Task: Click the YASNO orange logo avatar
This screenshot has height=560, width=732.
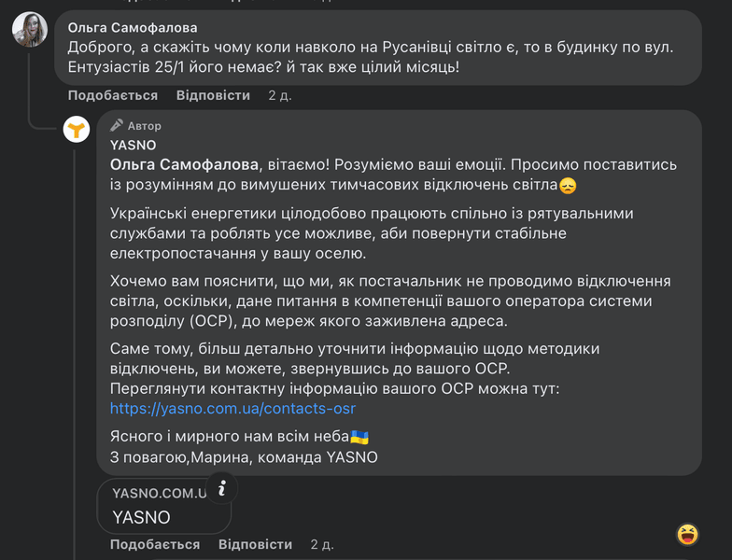Action: (77, 130)
